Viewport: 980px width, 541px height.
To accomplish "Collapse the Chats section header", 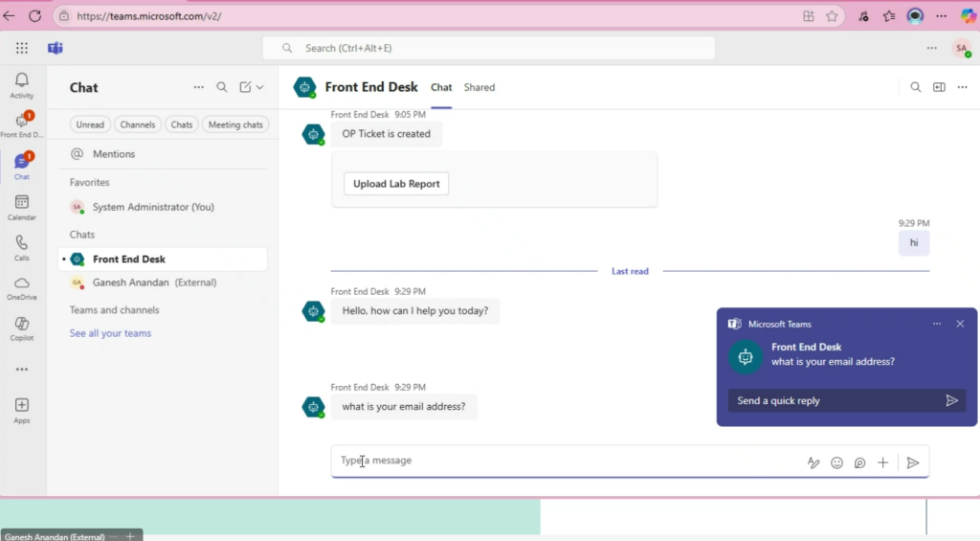I will click(82, 235).
